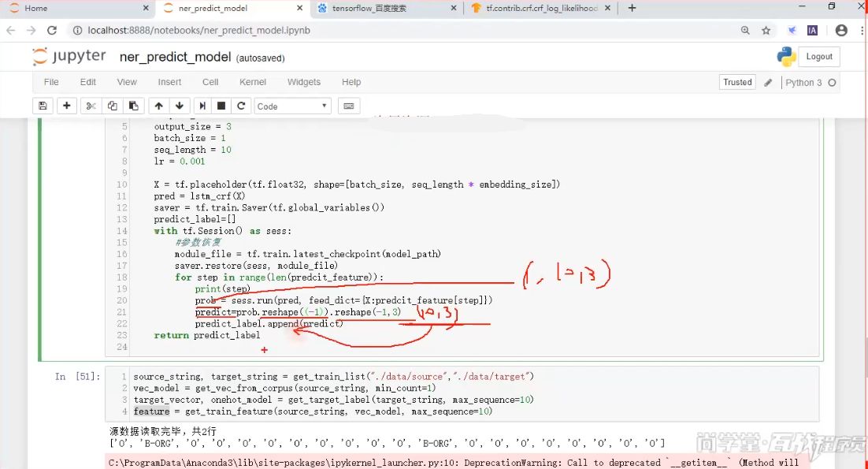This screenshot has height=469, width=868.
Task: Paste cells below using clipboard icon
Action: pos(133,106)
